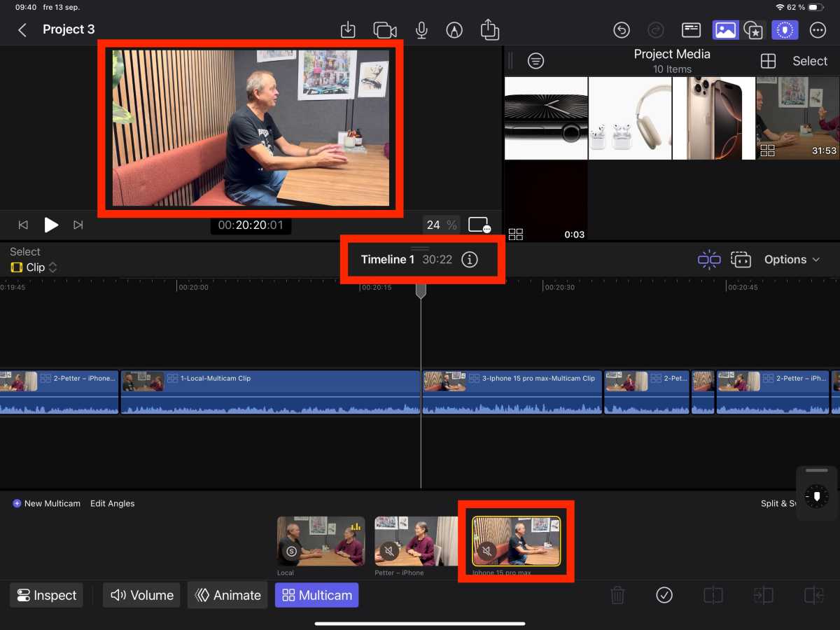Open the viewer display options menu
The width and height of the screenshot is (840, 630).
coord(479,225)
